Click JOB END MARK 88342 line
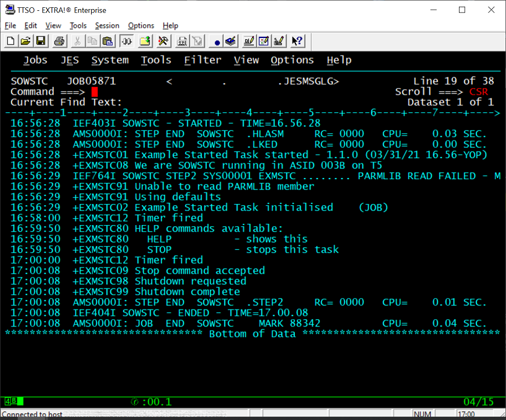 248,323
